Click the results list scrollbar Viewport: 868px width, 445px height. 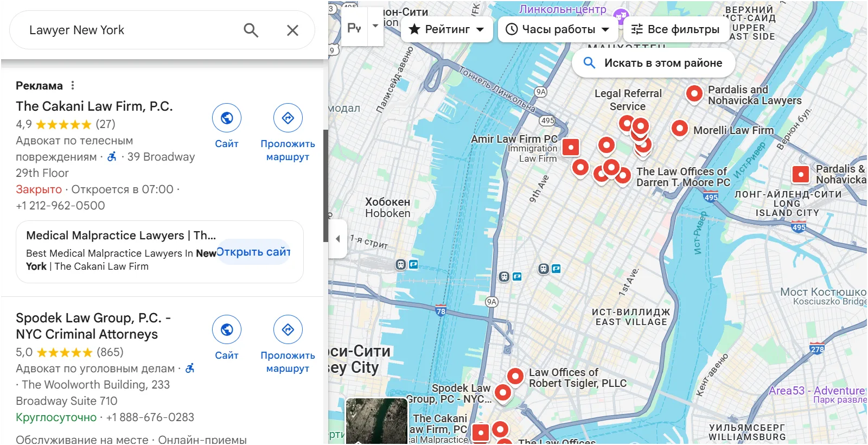325,186
